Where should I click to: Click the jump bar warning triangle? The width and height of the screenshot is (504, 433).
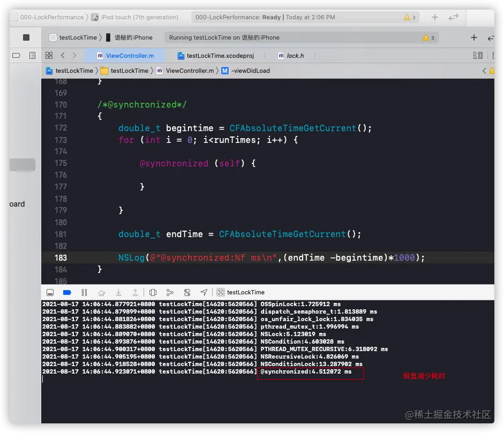(x=492, y=71)
